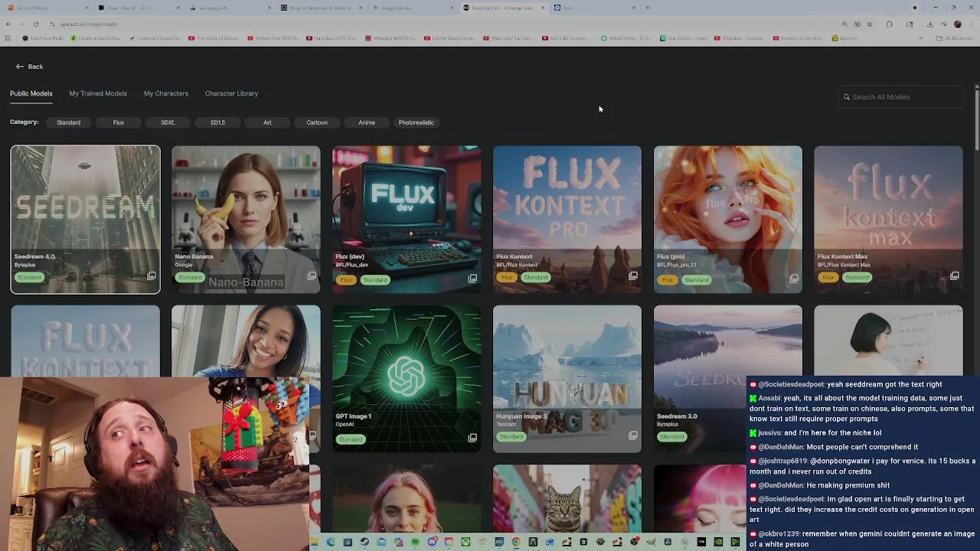980x551 pixels.
Task: Open a new browser tab with plus icon
Action: click(x=648, y=8)
